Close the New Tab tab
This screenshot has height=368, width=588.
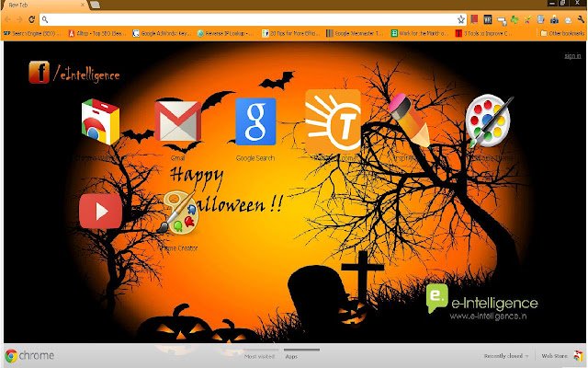[83, 5]
